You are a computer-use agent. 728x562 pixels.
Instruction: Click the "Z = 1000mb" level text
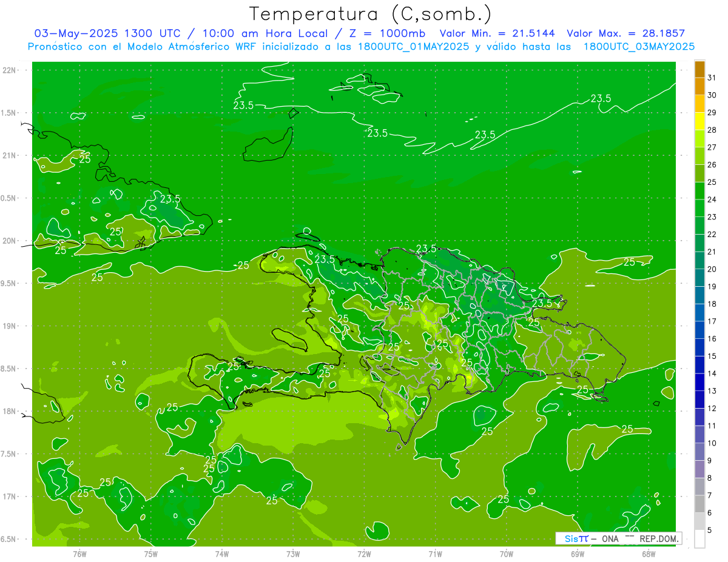[386, 33]
